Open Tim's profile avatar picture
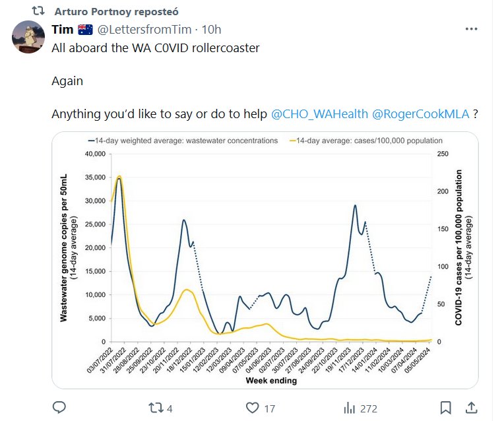Screen dimensions: 504x421 tap(29, 36)
